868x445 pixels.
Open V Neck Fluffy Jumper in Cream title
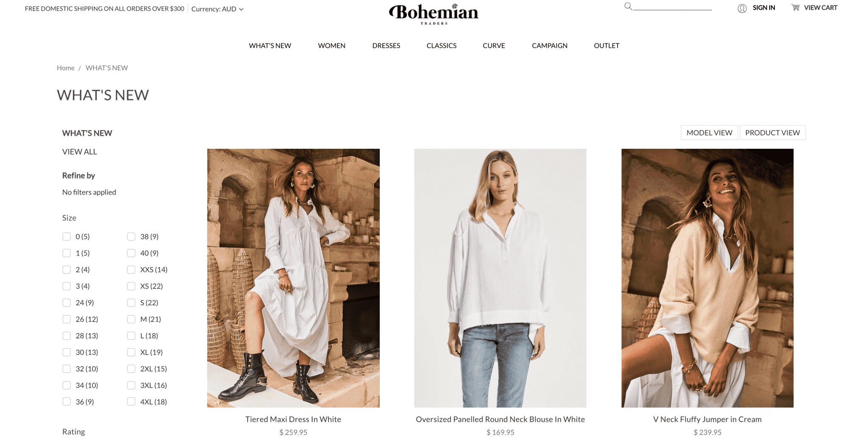click(x=707, y=419)
